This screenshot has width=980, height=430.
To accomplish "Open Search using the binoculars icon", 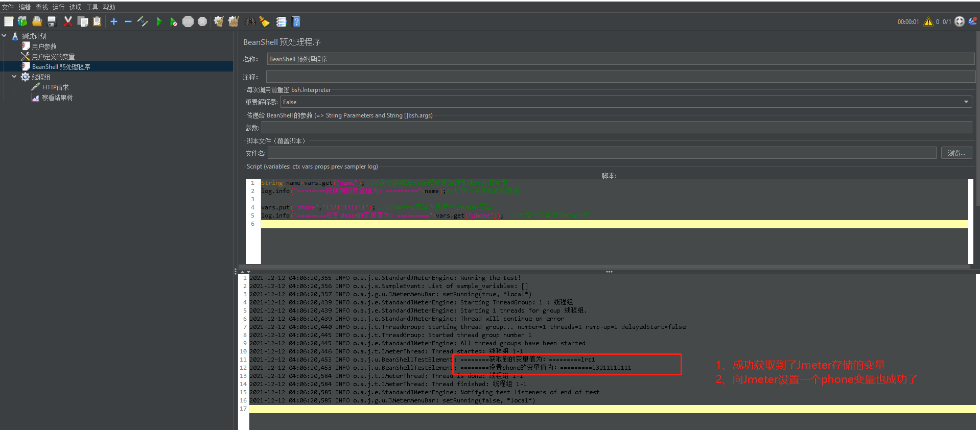I will [250, 21].
